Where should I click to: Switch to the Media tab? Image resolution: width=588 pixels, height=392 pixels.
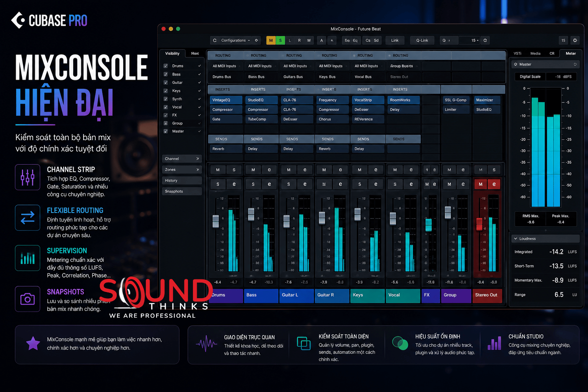[536, 54]
